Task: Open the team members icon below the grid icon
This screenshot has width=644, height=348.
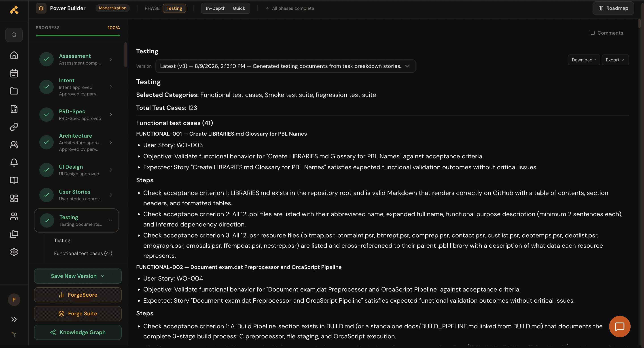Action: pos(14,216)
